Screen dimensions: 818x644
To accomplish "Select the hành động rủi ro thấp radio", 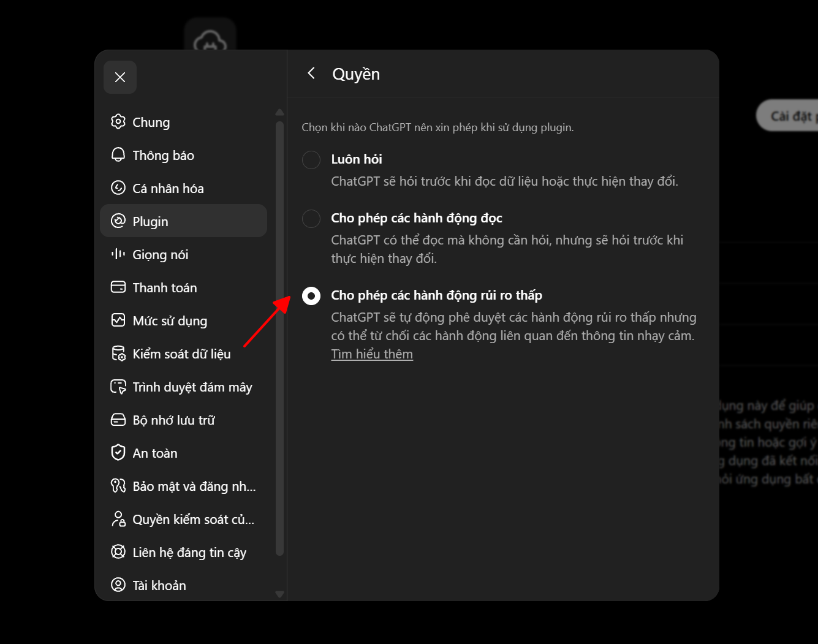I will [x=311, y=296].
